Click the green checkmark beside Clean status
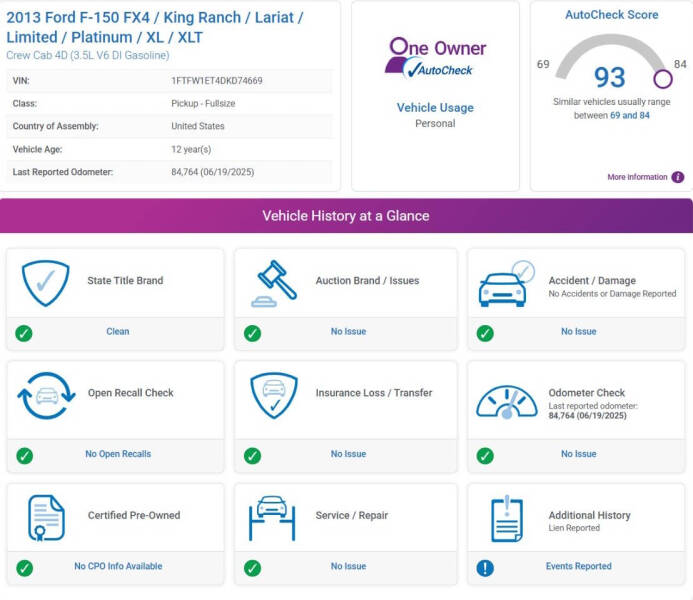693x600 pixels. [24, 332]
